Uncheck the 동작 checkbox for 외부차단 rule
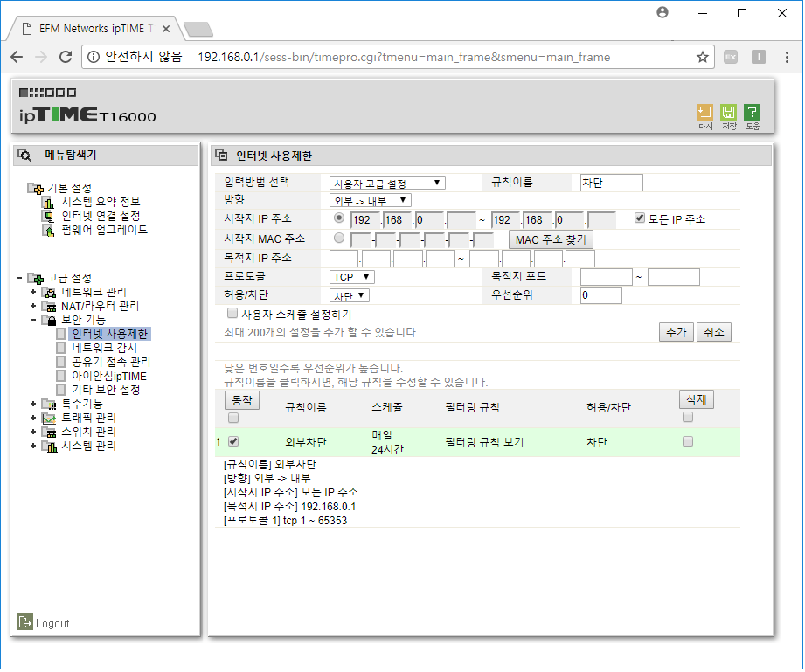The width and height of the screenshot is (805, 672). (x=234, y=442)
